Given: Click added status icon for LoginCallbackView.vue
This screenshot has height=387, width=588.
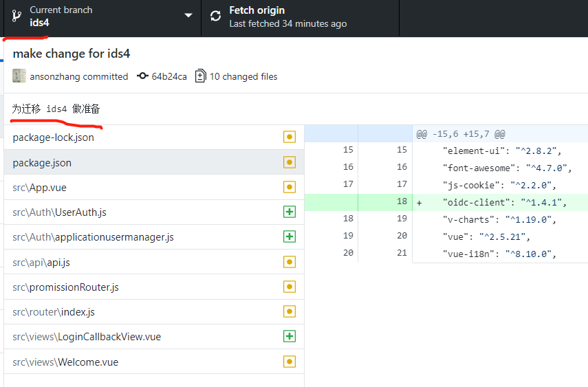Looking at the screenshot, I should click(289, 336).
